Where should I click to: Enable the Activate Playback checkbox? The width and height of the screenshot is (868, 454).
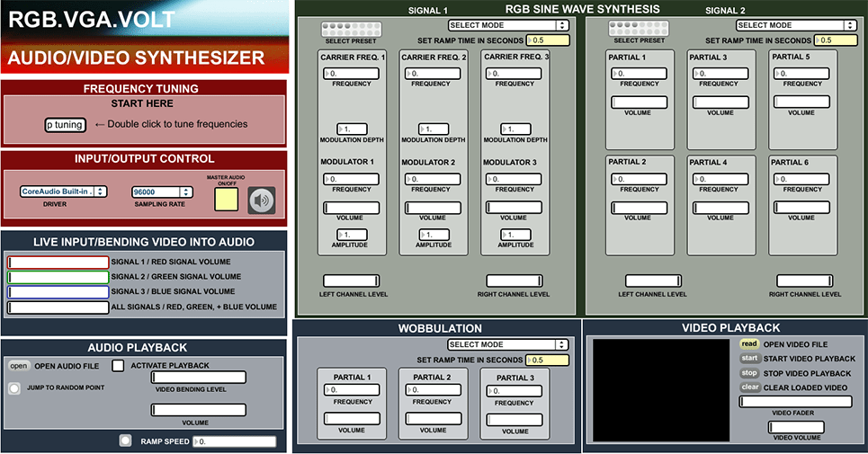(x=118, y=366)
